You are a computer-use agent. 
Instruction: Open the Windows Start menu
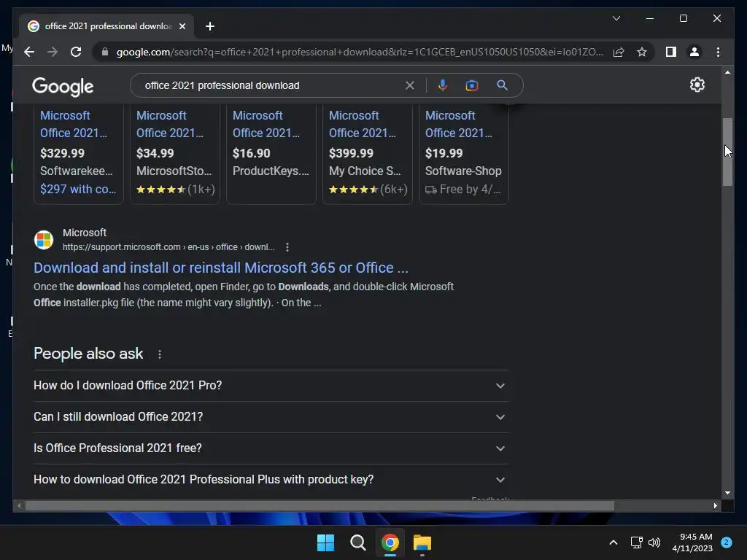(x=325, y=542)
